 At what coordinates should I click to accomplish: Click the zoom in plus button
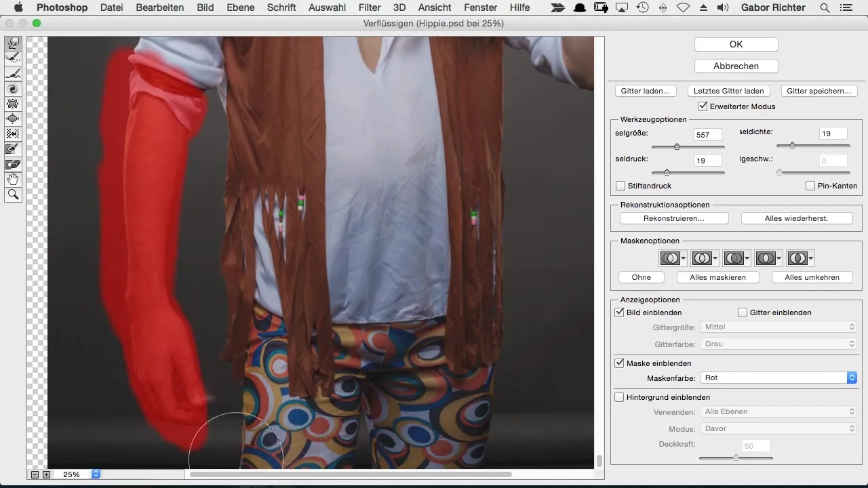coord(46,474)
